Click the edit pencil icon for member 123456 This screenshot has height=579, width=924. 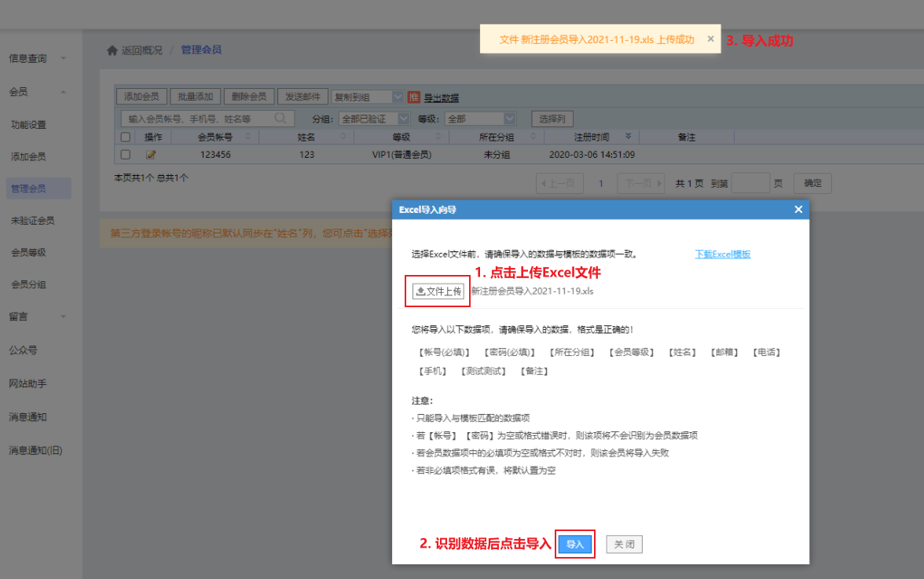coord(151,155)
